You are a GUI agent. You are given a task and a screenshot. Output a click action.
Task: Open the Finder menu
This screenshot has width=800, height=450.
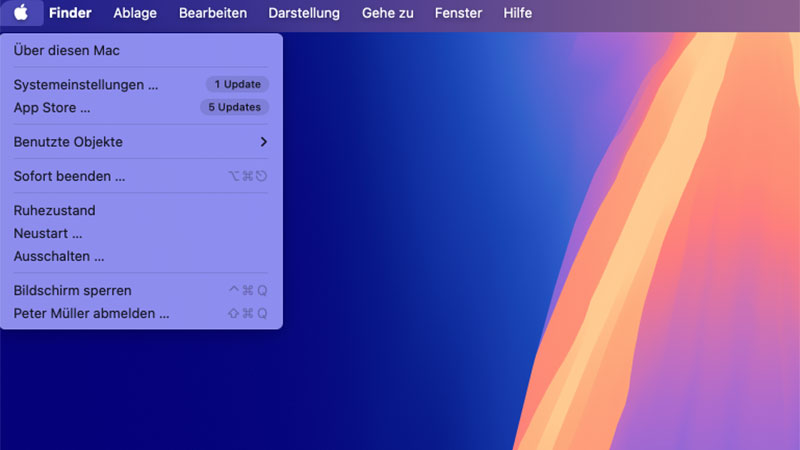tap(70, 13)
